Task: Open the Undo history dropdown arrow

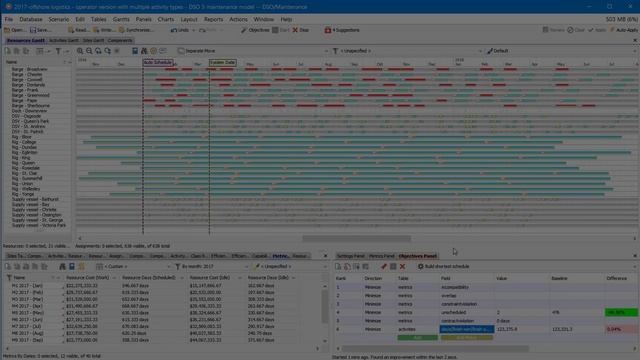Action: point(193,30)
